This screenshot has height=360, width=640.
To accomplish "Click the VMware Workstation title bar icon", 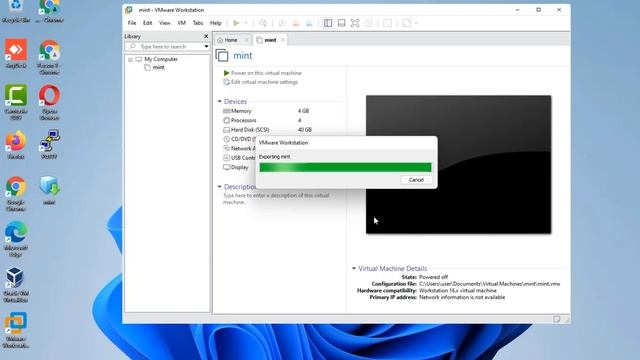I will coord(129,10).
